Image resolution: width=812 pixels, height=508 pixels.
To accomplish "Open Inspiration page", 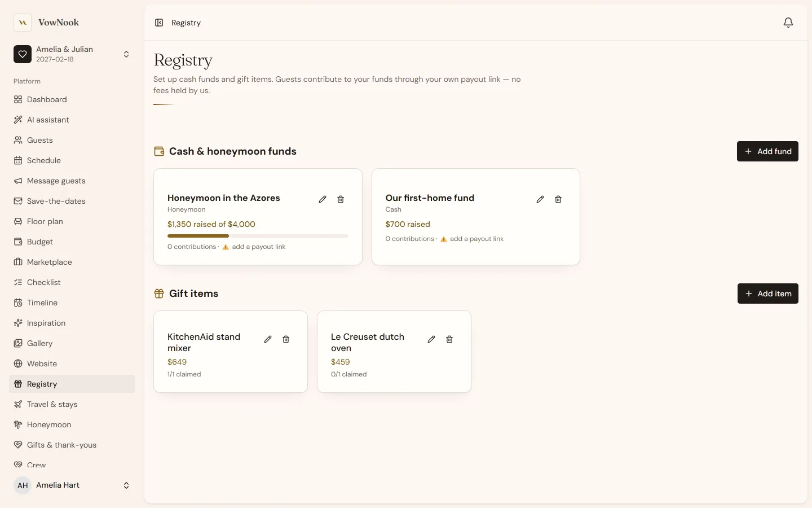I will [72, 323].
